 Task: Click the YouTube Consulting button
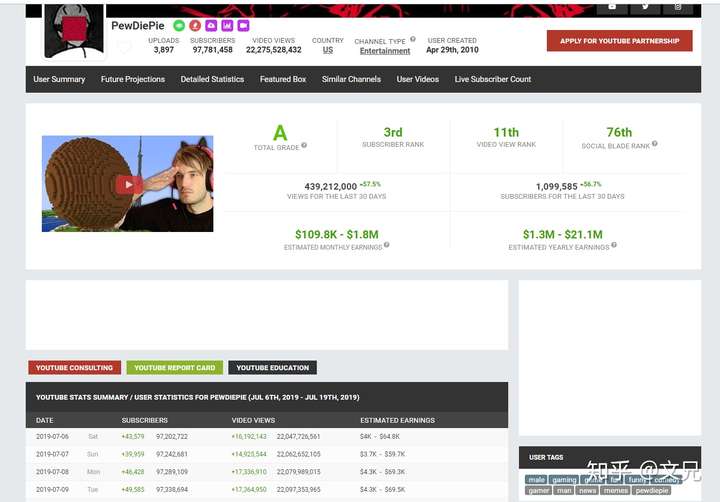(74, 368)
